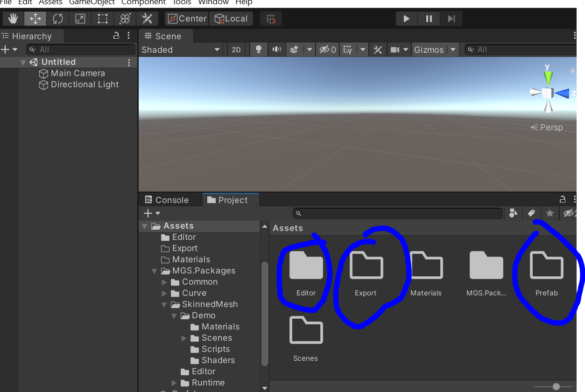The height and width of the screenshot is (392, 585).
Task: Collapse the Untitled scene
Action: click(23, 62)
